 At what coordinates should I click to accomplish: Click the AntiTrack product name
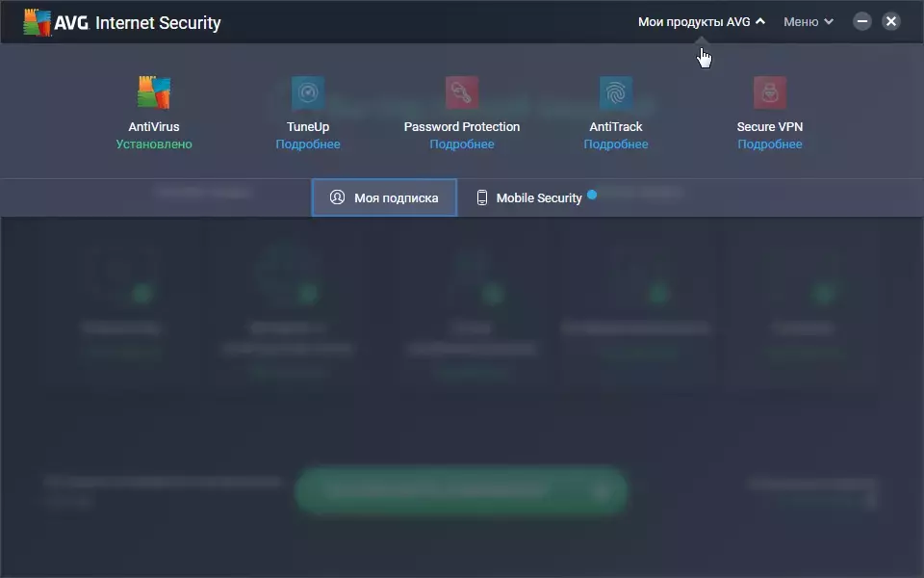pos(616,127)
